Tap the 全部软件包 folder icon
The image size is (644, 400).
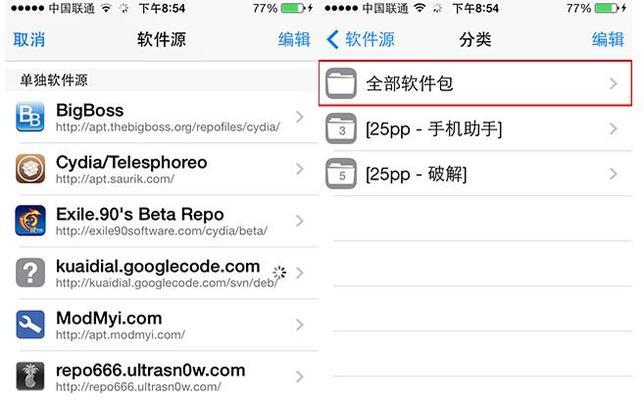[x=341, y=83]
